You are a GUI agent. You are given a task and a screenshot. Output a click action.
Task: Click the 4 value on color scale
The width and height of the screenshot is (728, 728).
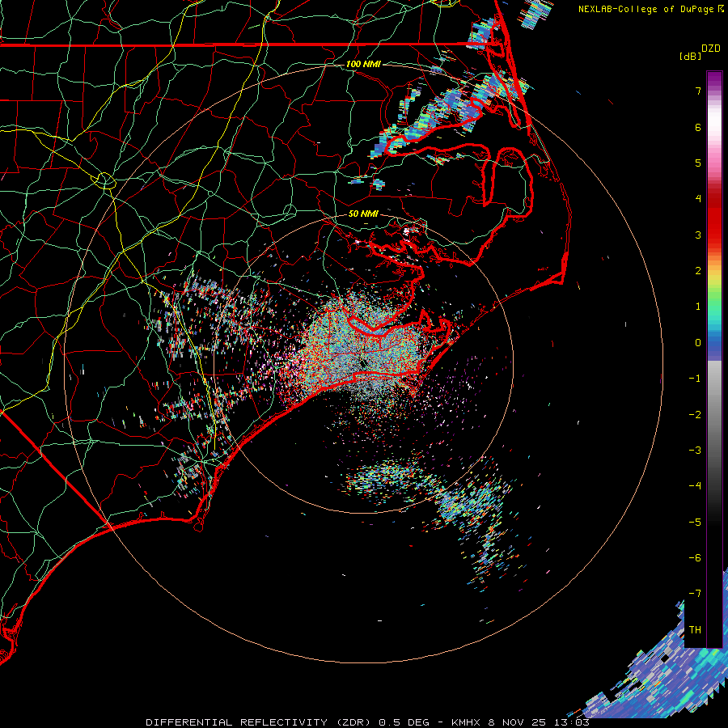[x=698, y=199]
